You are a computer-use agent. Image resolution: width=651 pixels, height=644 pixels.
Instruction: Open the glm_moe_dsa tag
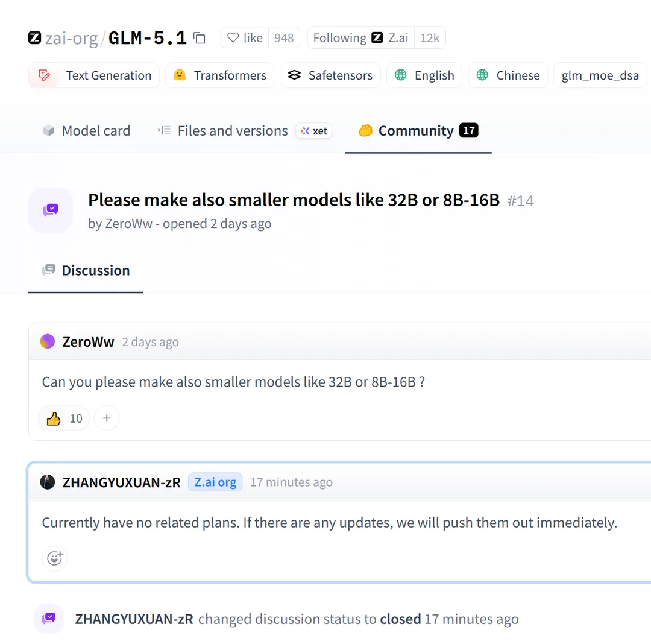pos(600,75)
